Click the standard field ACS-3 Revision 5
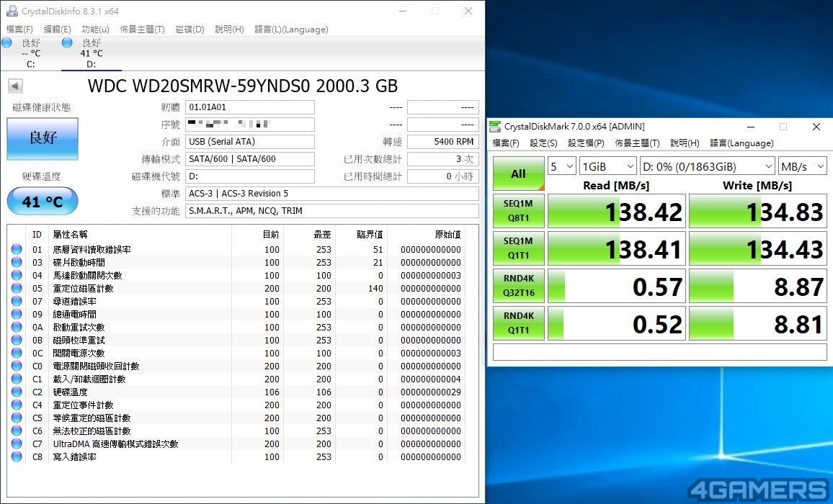The height and width of the screenshot is (504, 833). [x=332, y=193]
